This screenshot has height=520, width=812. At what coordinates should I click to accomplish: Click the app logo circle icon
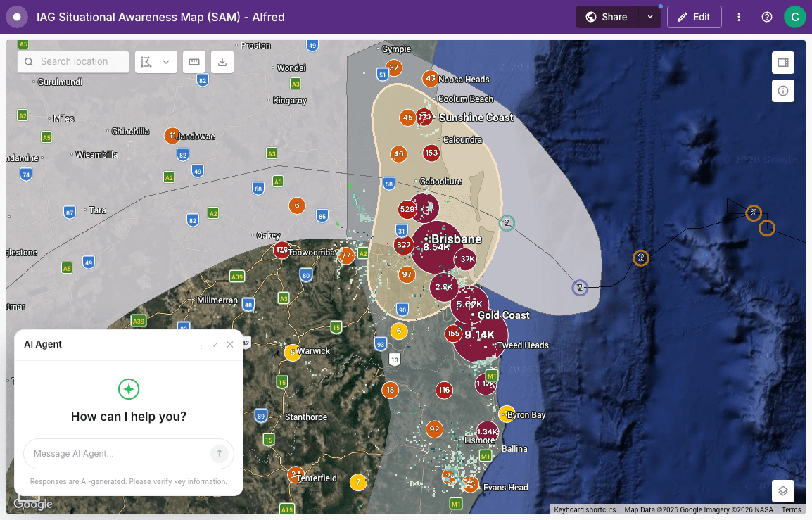coord(17,17)
